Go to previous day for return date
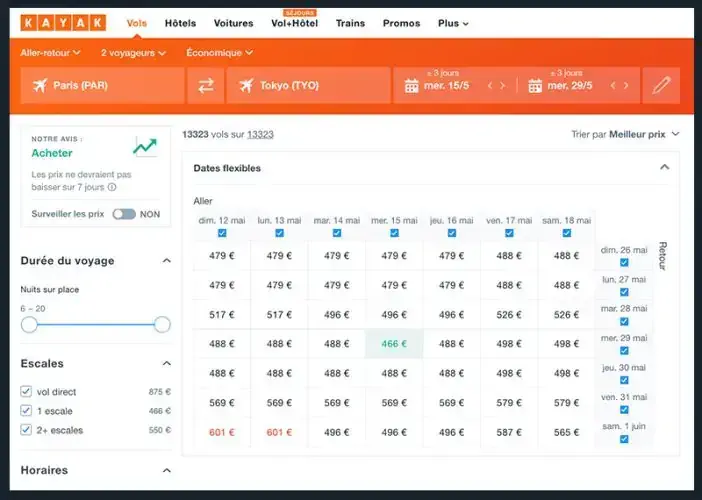Viewport: 702px width, 500px height. [x=612, y=86]
